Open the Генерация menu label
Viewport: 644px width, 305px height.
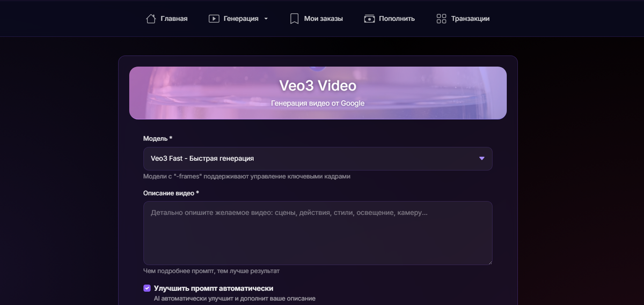[241, 19]
